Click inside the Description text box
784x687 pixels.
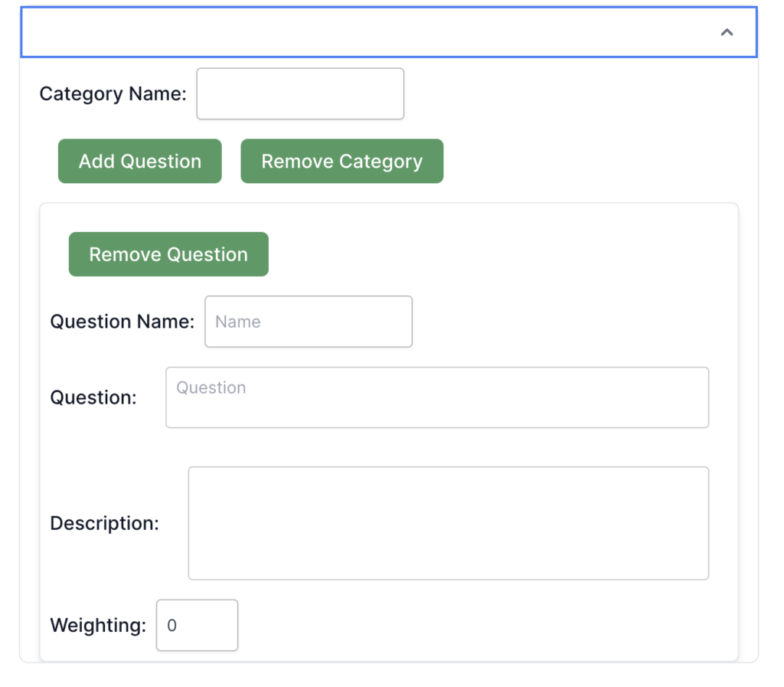coord(448,523)
